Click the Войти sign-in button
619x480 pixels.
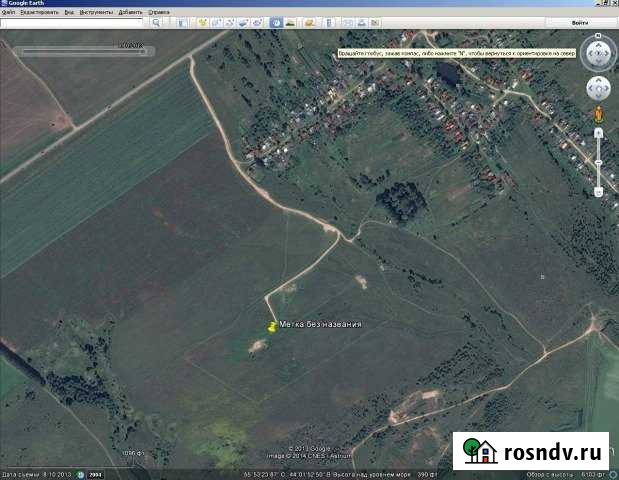580,21
